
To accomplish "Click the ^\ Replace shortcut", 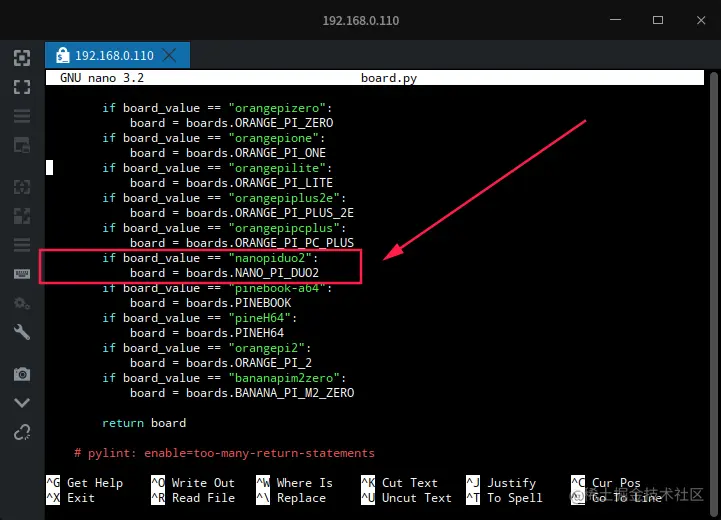I will click(x=291, y=498).
